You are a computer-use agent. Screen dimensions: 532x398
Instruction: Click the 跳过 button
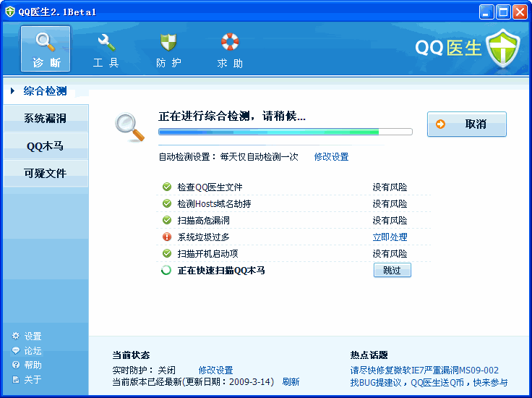[392, 270]
